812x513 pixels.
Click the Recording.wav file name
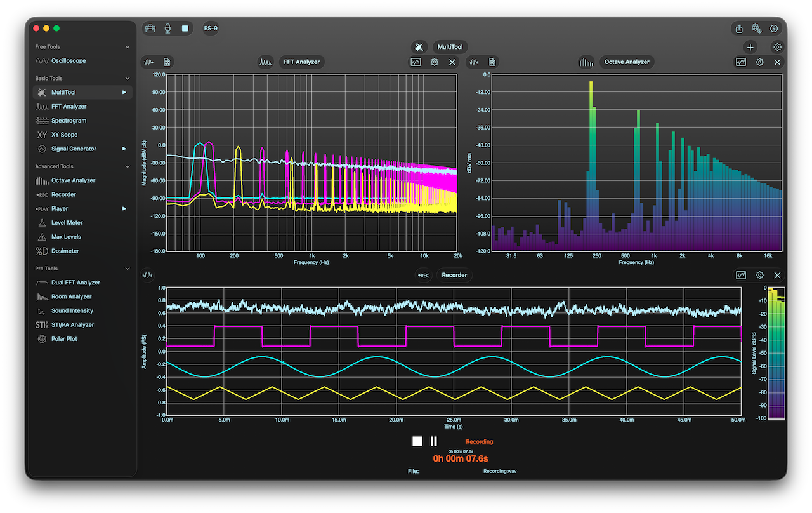click(x=500, y=472)
